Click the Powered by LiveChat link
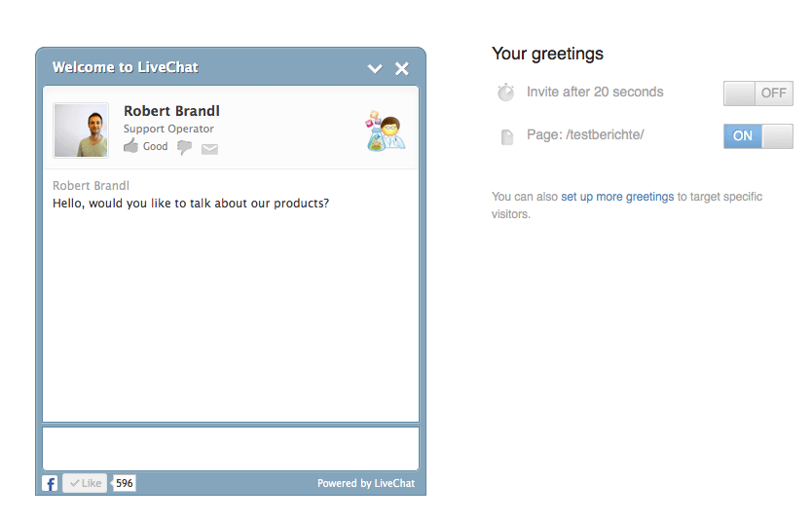 click(x=366, y=483)
